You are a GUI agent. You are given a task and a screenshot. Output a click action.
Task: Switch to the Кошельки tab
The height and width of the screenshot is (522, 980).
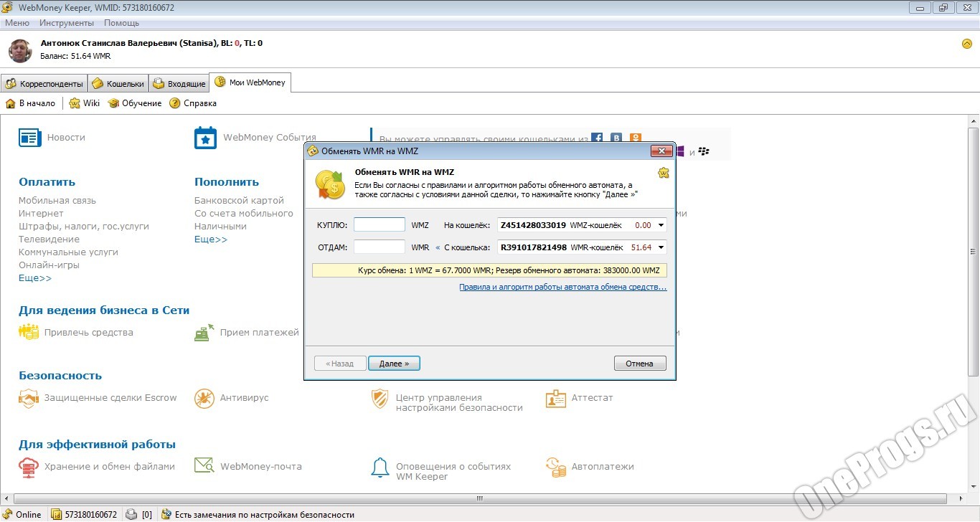click(x=118, y=83)
